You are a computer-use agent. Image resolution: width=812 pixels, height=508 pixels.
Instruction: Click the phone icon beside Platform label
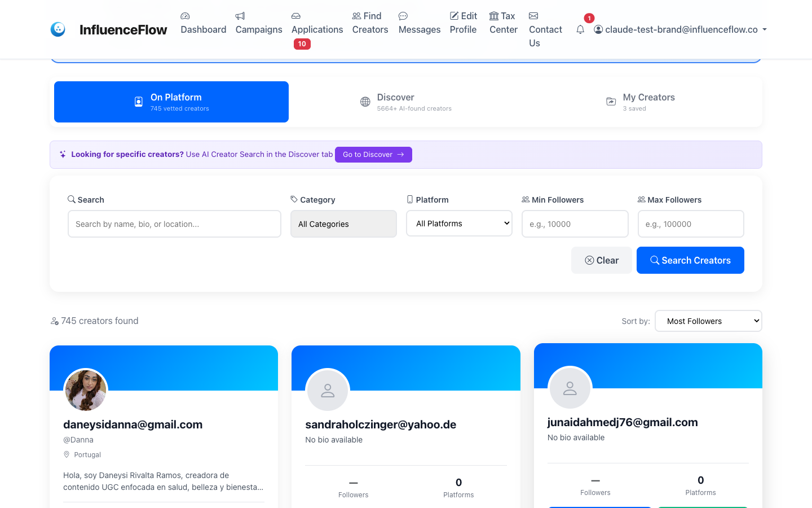tap(410, 199)
